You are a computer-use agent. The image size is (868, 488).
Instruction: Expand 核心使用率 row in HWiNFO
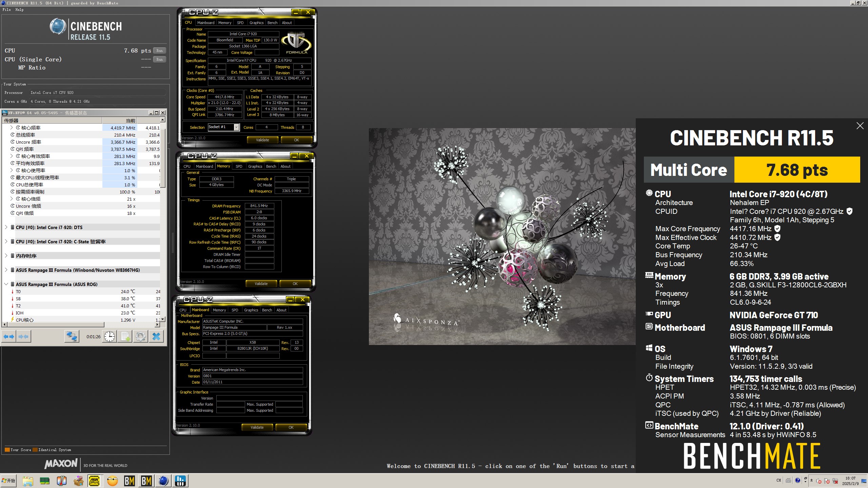12,170
